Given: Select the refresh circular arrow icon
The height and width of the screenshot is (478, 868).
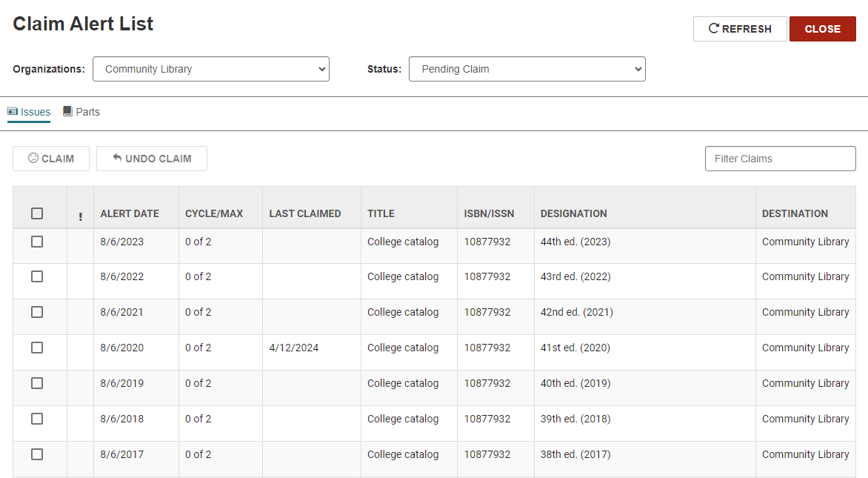Looking at the screenshot, I should click(x=713, y=29).
